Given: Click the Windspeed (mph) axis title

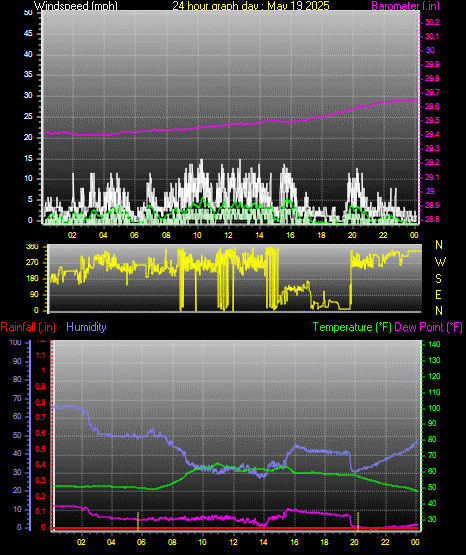Looking at the screenshot, I should [75, 5].
